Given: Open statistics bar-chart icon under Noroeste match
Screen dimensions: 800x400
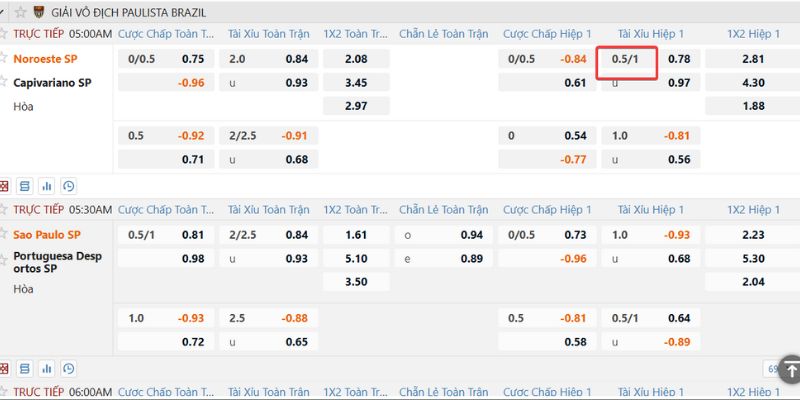Looking at the screenshot, I should click(46, 186).
